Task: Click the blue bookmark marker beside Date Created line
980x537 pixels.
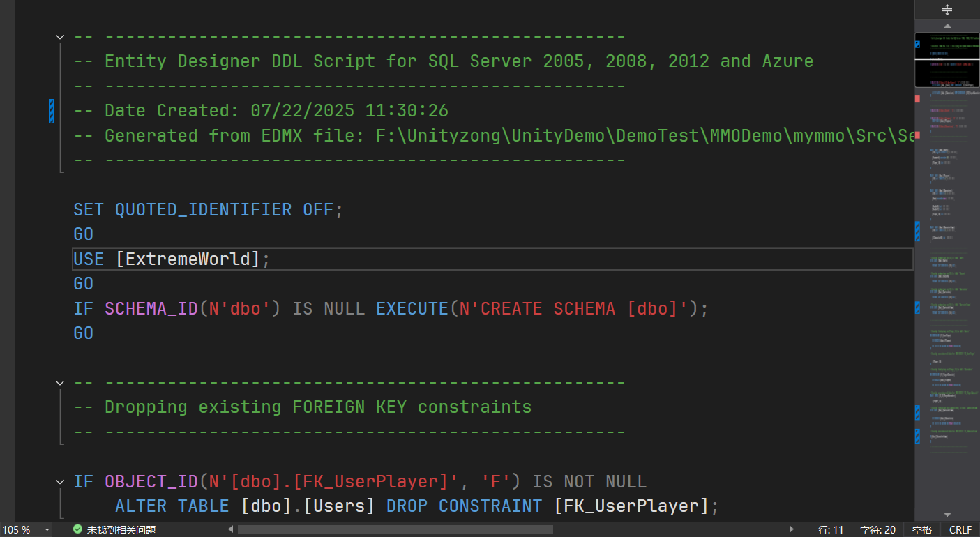Action: [x=51, y=111]
